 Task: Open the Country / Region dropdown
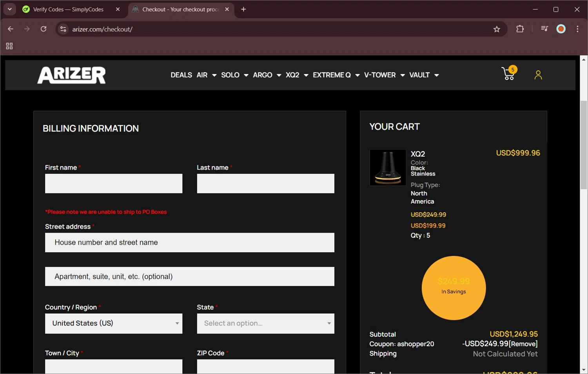point(114,323)
